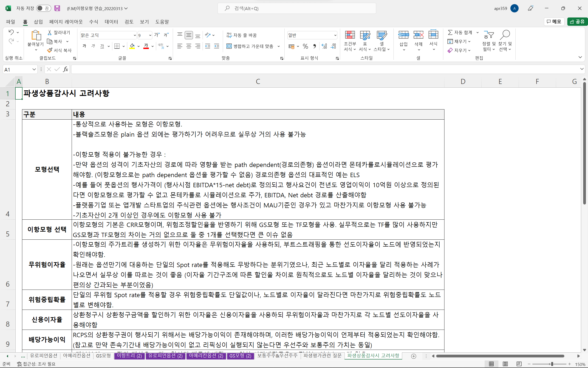Decrease decimal places
The image size is (588, 368).
333,46
